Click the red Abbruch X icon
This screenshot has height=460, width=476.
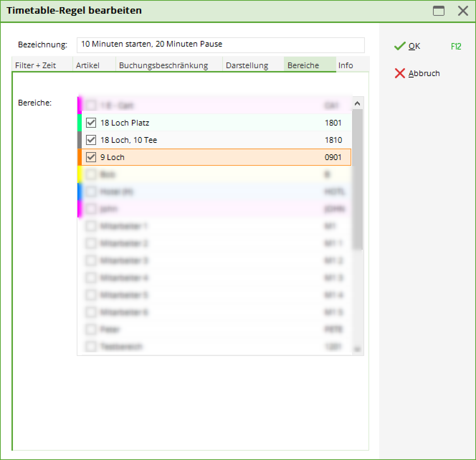[x=400, y=73]
